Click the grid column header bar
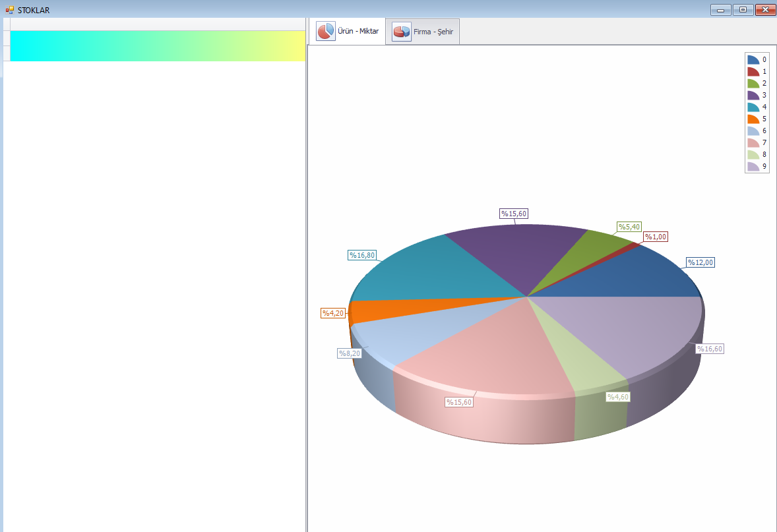The width and height of the screenshot is (777, 532). click(x=158, y=24)
